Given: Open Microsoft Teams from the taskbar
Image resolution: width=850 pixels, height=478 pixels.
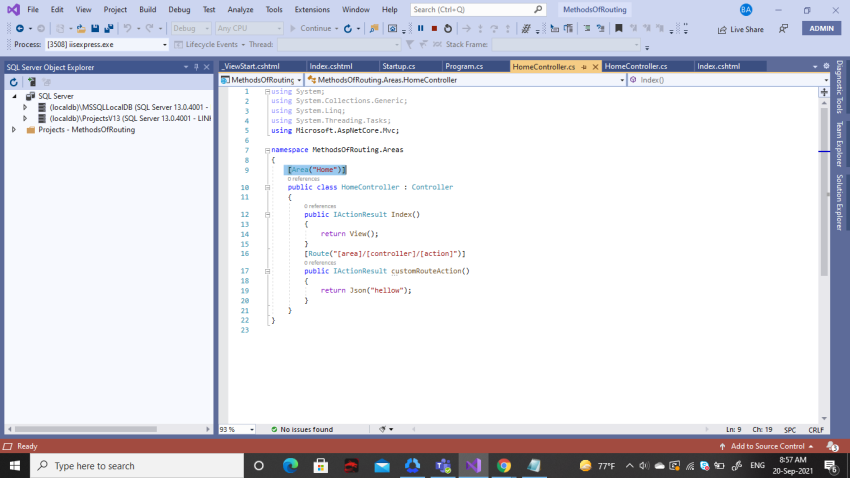Looking at the screenshot, I should tap(442, 465).
